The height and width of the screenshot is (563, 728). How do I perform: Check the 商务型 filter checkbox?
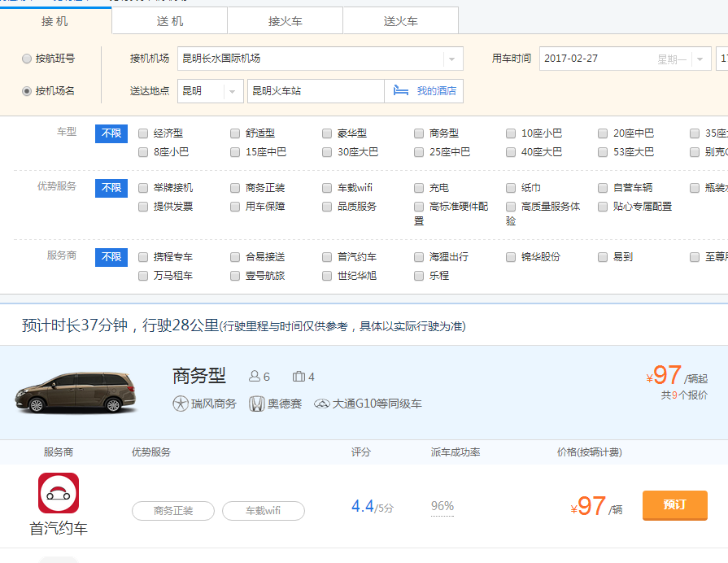(419, 133)
